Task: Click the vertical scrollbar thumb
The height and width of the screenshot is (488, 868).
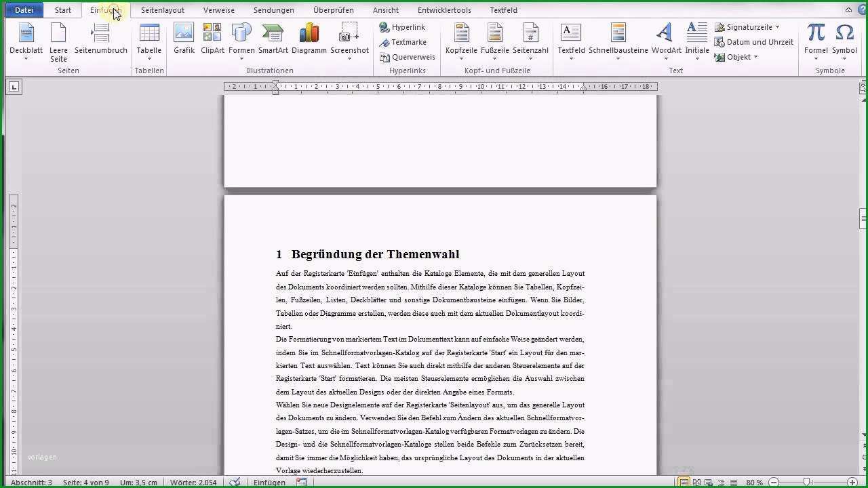Action: pyautogui.click(x=863, y=220)
